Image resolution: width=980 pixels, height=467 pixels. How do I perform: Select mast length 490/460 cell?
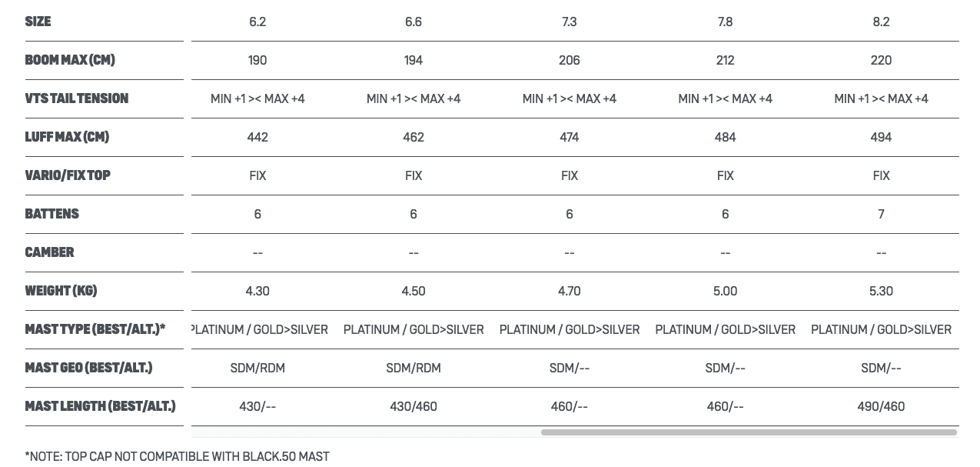pyautogui.click(x=881, y=406)
